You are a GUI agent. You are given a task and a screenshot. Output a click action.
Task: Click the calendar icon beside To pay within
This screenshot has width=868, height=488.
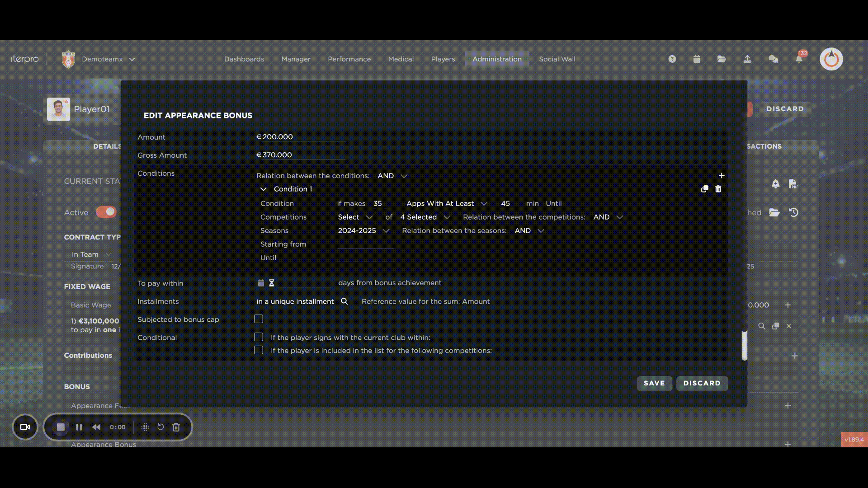pyautogui.click(x=260, y=283)
